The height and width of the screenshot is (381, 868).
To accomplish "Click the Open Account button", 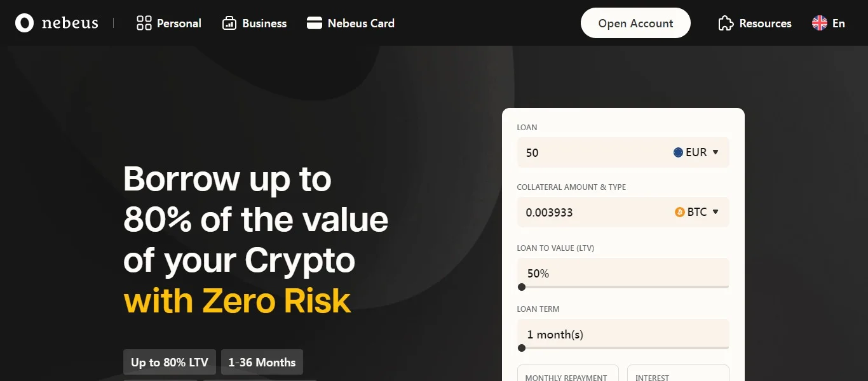I will (635, 23).
